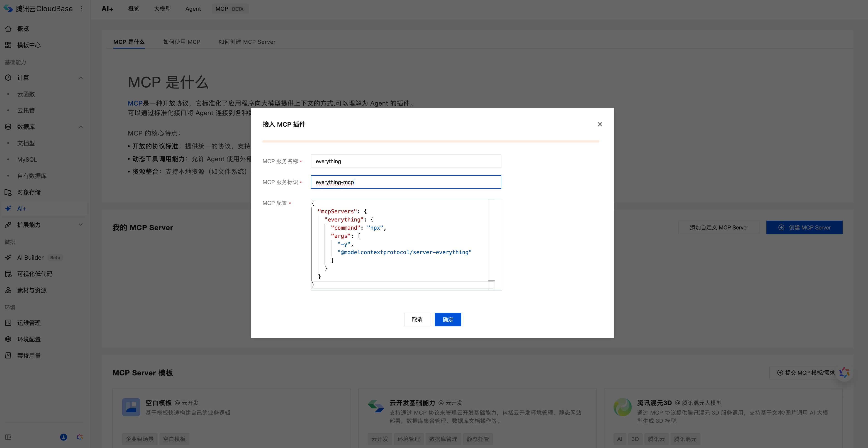Click the 套餐用量 icon
This screenshot has height=448, width=868.
tap(8, 356)
